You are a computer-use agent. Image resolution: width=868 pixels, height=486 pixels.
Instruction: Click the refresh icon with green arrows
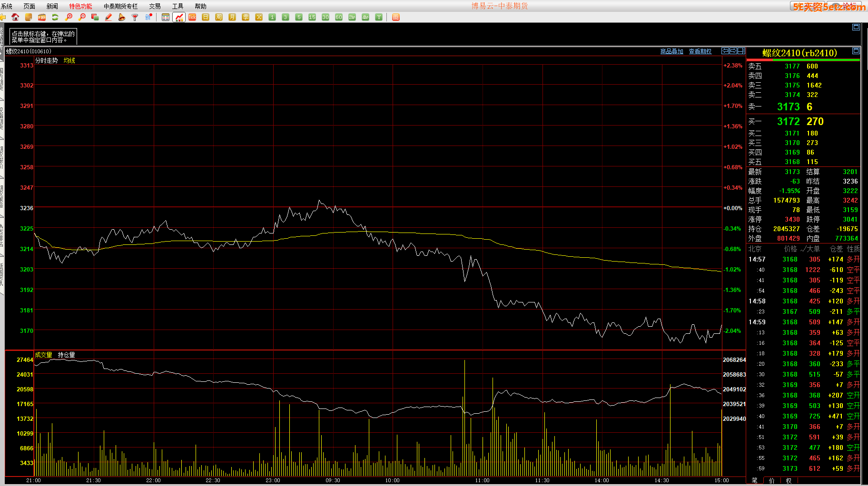point(55,17)
